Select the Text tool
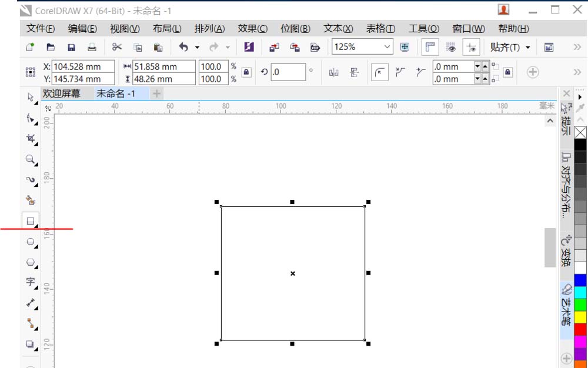Screen dimensions: 588x368 click(x=30, y=283)
